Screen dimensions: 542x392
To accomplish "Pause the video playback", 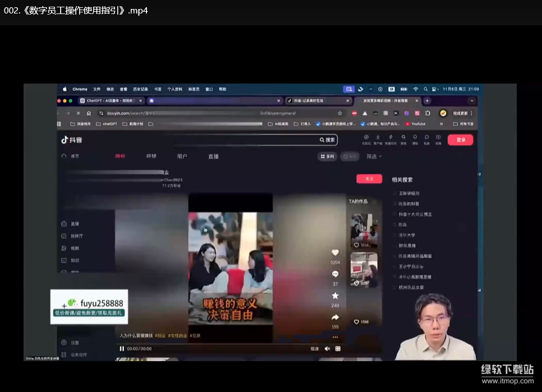I will coord(122,348).
